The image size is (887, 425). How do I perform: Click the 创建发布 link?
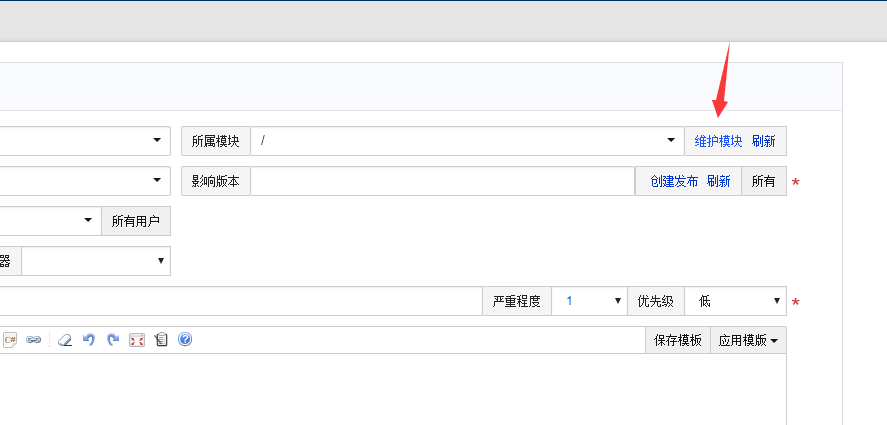click(x=674, y=181)
